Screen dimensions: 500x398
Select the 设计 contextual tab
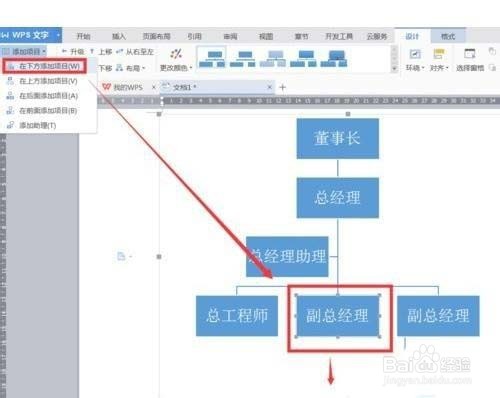(x=412, y=36)
